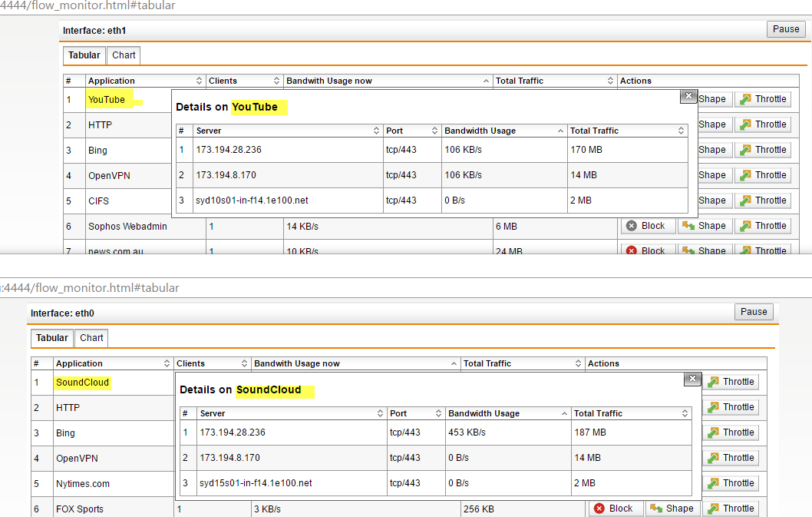This screenshot has width=812, height=517.
Task: Throttle Bing traffic on eth1
Action: (763, 150)
